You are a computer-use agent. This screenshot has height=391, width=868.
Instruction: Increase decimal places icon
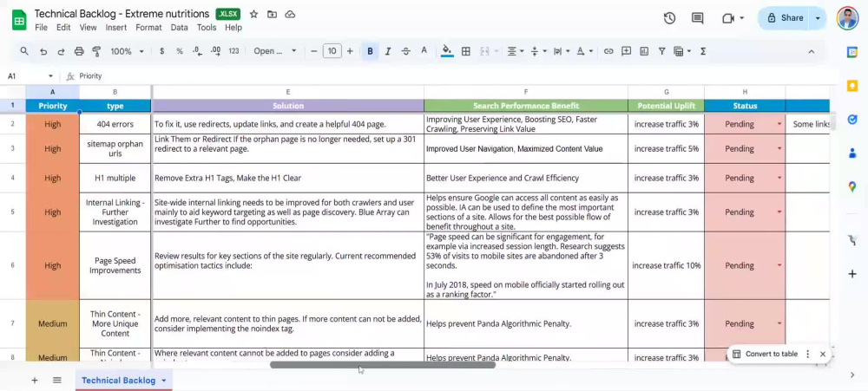point(215,51)
